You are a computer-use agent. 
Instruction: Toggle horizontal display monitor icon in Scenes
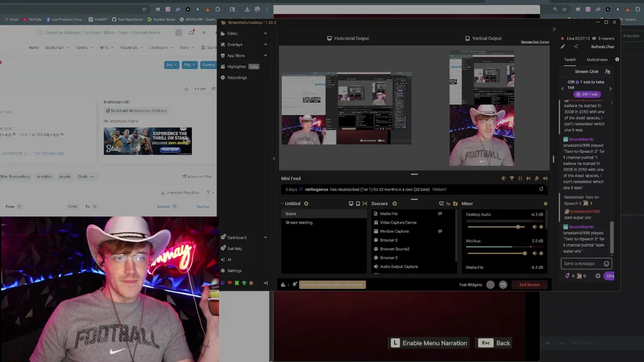(x=351, y=204)
